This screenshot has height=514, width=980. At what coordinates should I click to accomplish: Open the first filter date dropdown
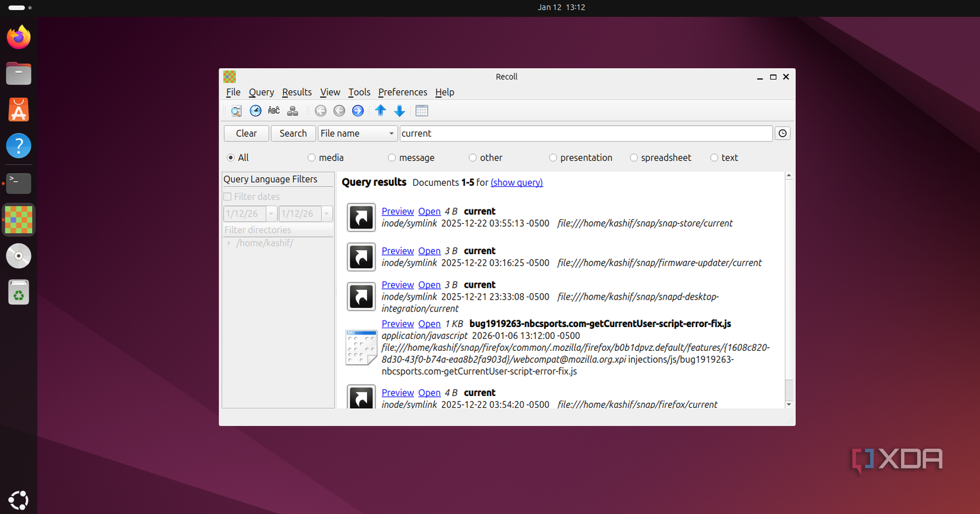click(271, 214)
